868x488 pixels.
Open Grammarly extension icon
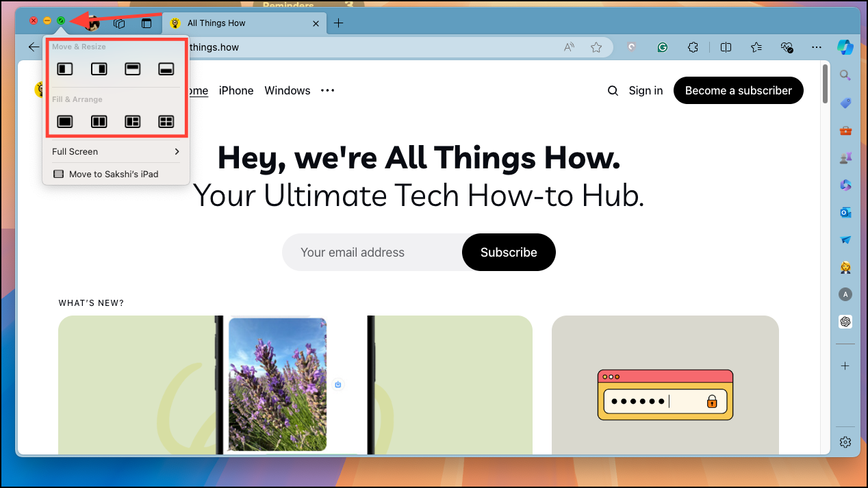pos(663,47)
